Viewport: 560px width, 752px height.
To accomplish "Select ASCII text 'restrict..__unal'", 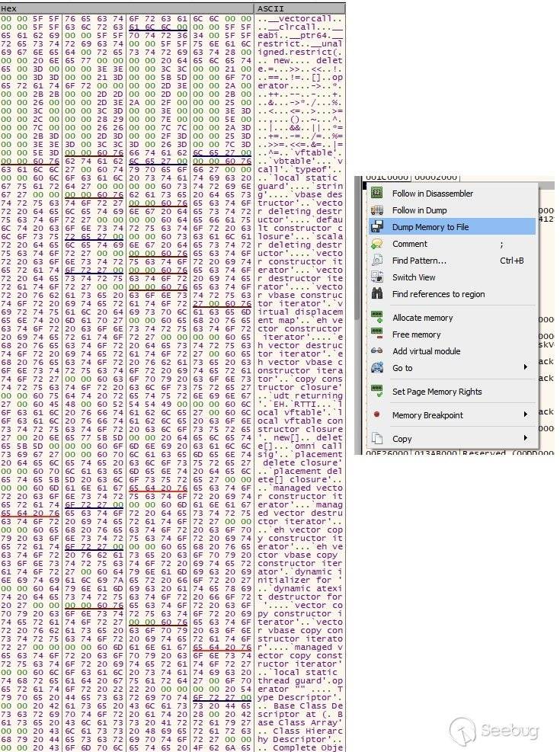I will (300, 43).
